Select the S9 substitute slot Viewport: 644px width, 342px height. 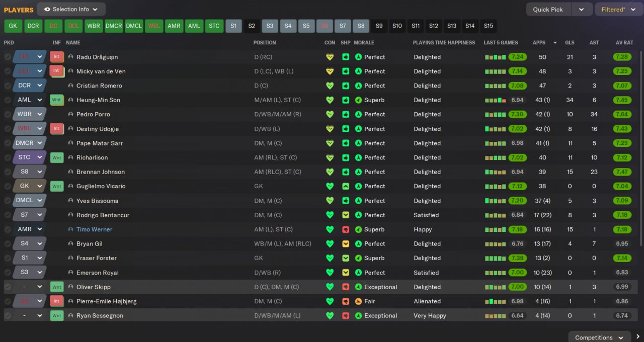[x=379, y=26]
